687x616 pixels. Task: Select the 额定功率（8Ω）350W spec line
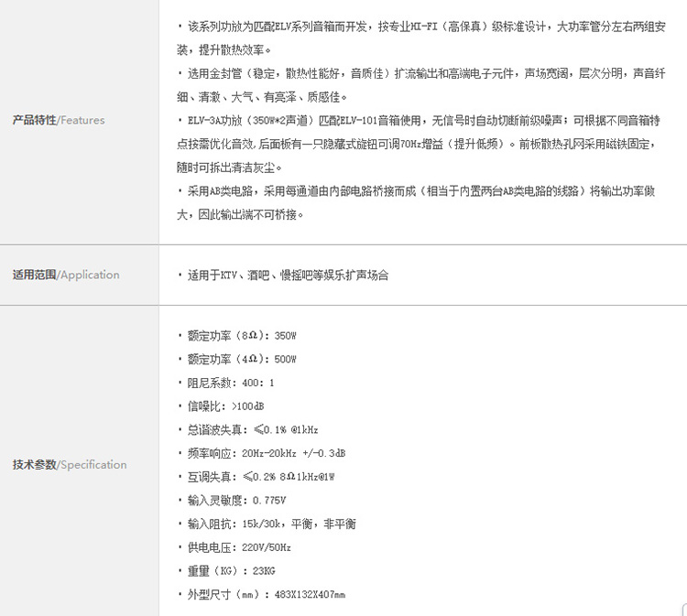click(242, 335)
